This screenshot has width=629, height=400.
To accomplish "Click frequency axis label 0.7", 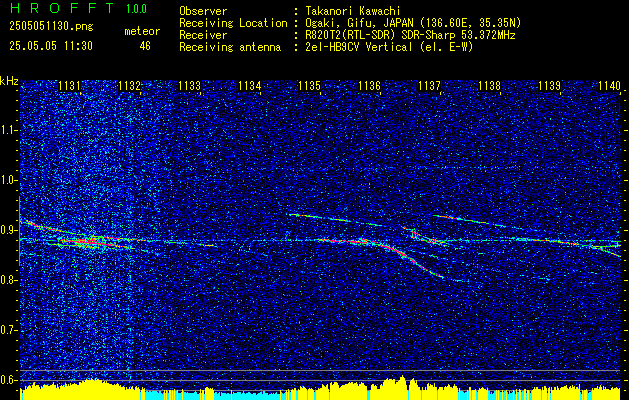I will 9,330.
